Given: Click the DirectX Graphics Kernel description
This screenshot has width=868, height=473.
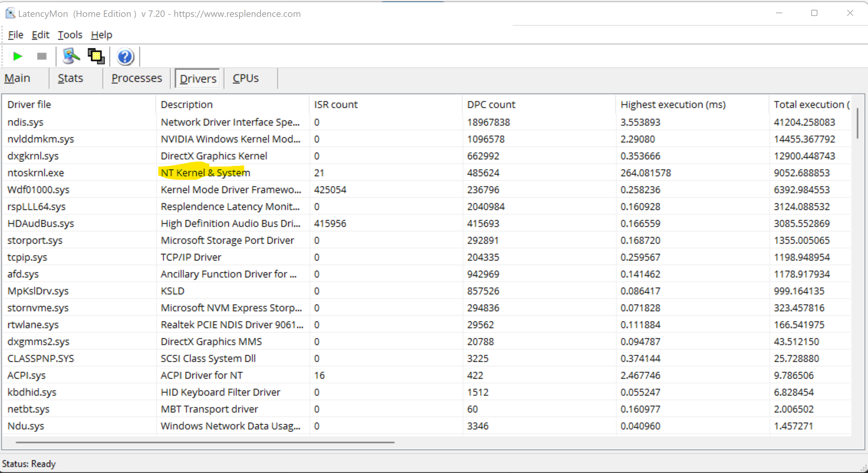Looking at the screenshot, I should pyautogui.click(x=214, y=156).
